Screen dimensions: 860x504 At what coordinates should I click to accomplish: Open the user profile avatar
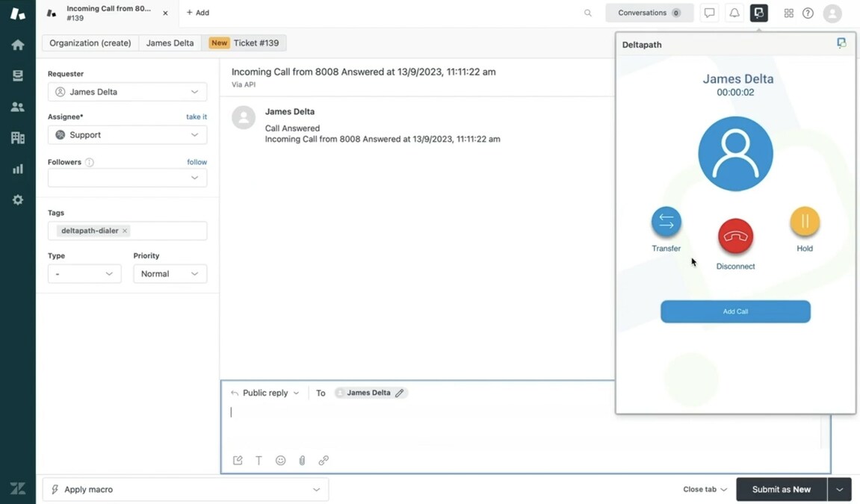click(x=832, y=13)
